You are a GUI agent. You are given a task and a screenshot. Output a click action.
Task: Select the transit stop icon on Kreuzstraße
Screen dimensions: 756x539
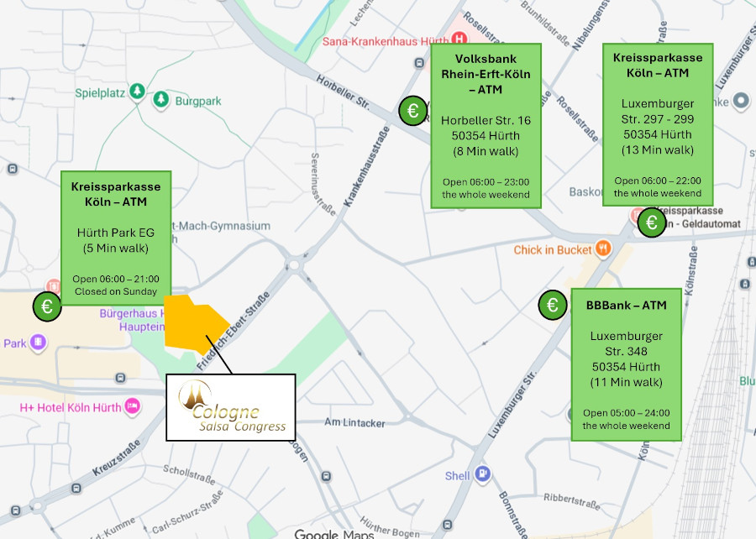point(76,489)
